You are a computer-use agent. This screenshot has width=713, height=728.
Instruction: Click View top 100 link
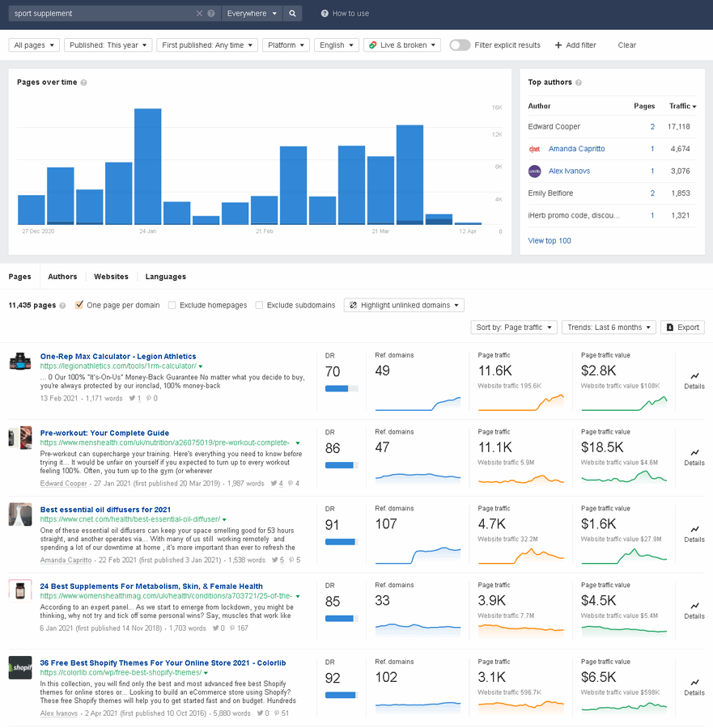550,240
